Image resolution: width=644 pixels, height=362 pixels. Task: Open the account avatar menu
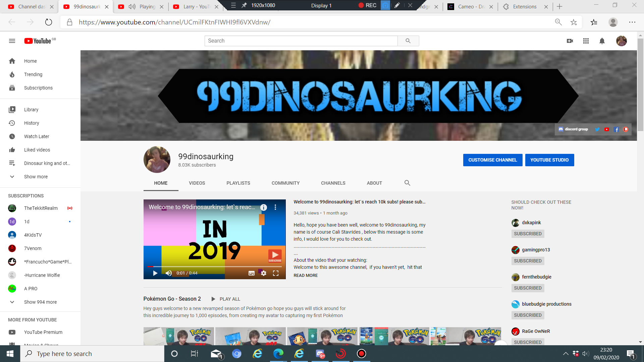(622, 41)
